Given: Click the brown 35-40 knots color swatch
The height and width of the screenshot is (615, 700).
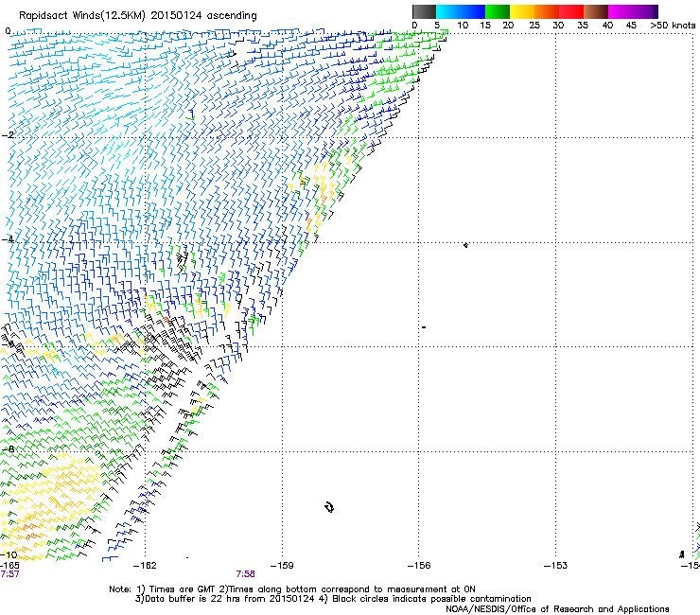Looking at the screenshot, I should (x=596, y=11).
